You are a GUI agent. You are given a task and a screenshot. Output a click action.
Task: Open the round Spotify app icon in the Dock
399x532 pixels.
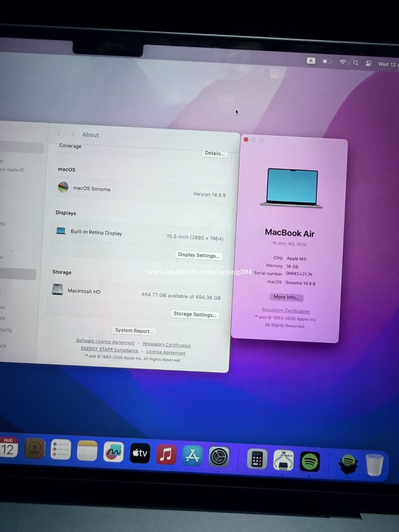point(310,461)
